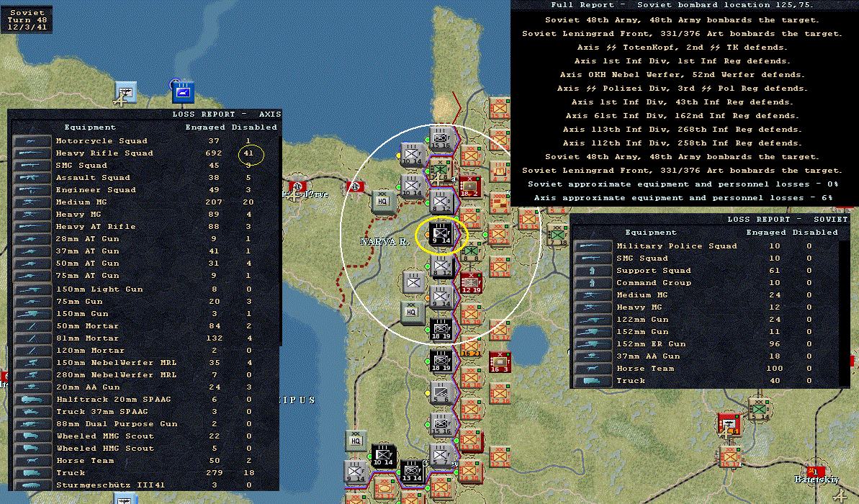Click the LOSS REPORT - AXIS title
This screenshot has height=504, width=859.
226,114
